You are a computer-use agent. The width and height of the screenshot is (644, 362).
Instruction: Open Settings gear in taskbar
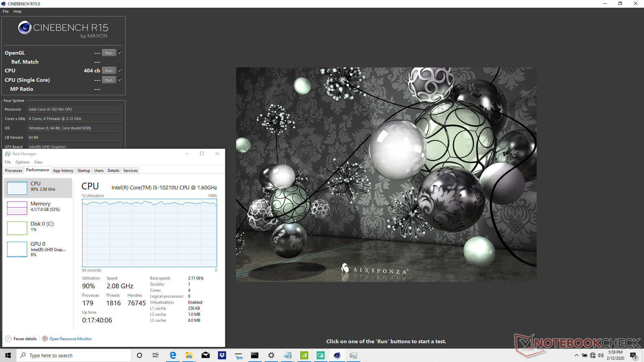coord(271,355)
